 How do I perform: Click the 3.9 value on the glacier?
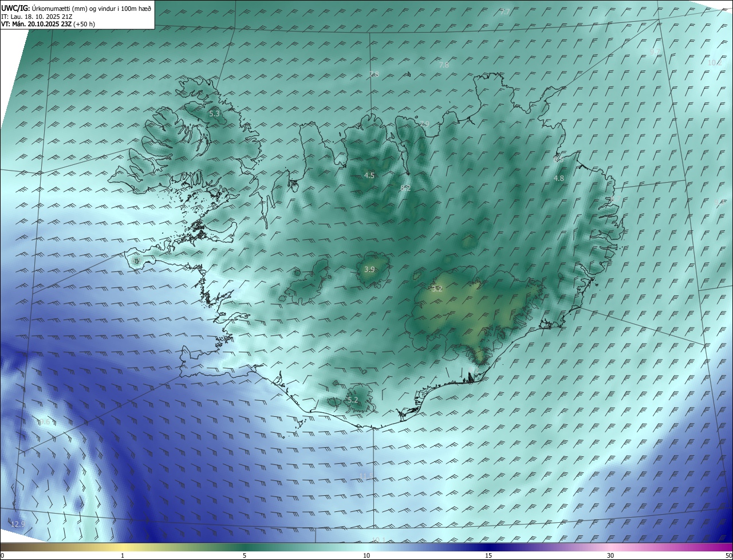pos(369,269)
